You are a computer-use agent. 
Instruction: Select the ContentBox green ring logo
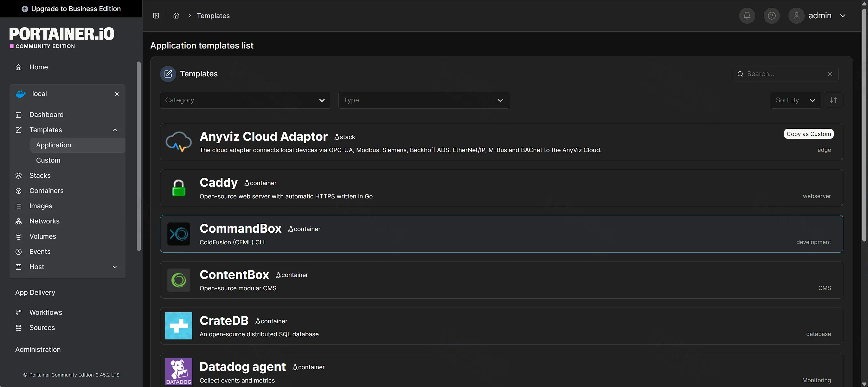(x=179, y=280)
